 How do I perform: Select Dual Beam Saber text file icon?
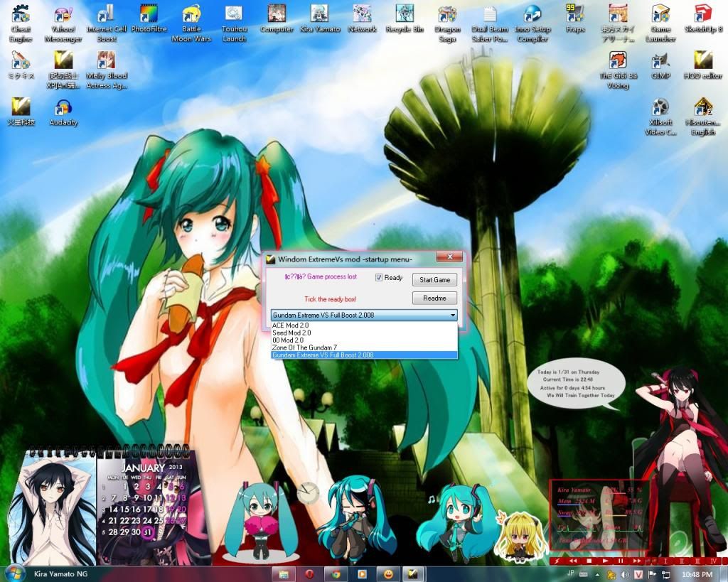coord(490,24)
